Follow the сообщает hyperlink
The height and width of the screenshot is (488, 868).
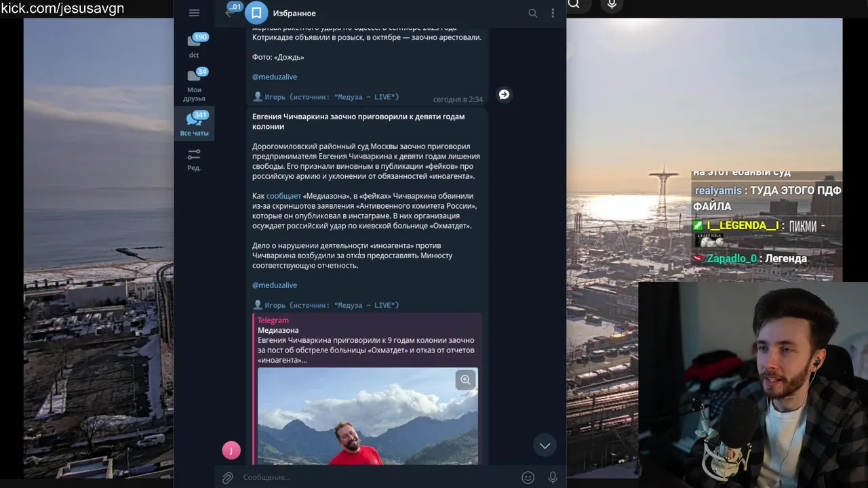point(283,196)
